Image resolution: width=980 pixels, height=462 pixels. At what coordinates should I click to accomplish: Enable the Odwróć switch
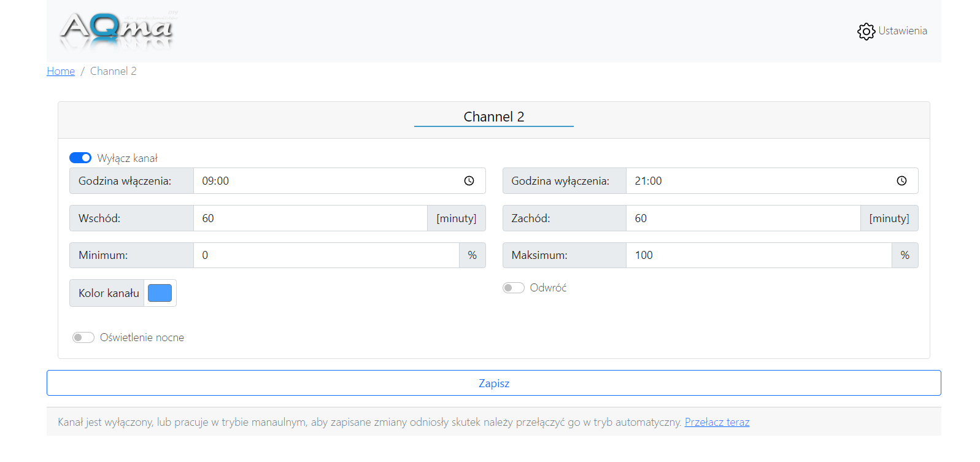tap(514, 288)
